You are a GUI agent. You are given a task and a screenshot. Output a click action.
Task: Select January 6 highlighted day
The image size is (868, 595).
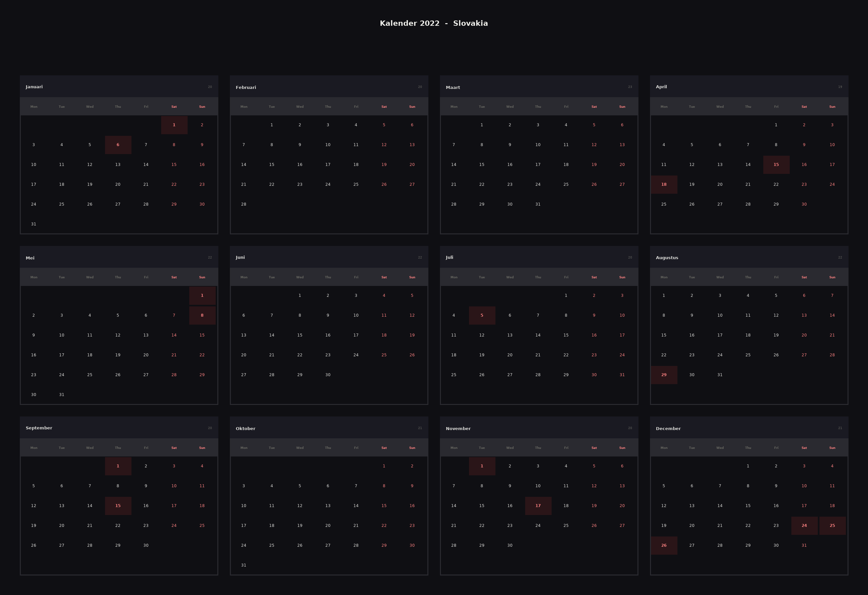(x=118, y=145)
